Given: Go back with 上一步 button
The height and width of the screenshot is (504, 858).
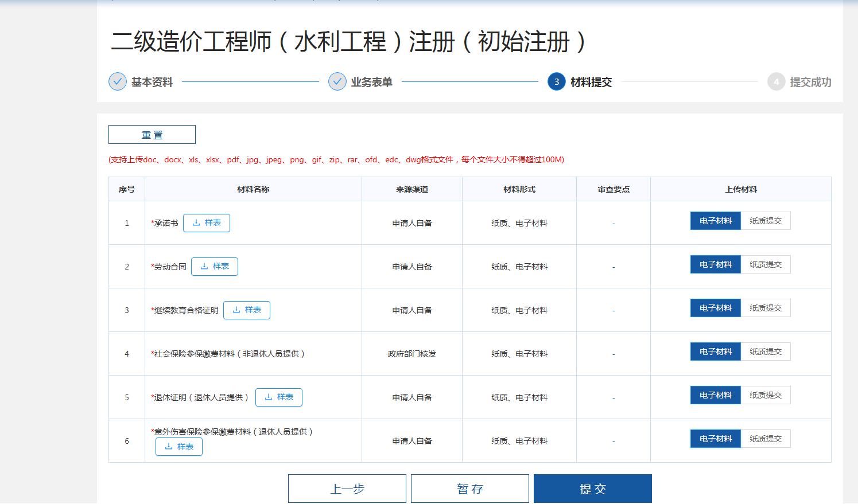Looking at the screenshot, I should (347, 489).
